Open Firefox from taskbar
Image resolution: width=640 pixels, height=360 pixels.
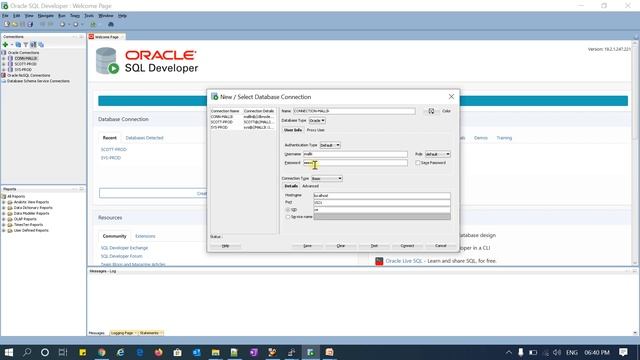click(158, 352)
